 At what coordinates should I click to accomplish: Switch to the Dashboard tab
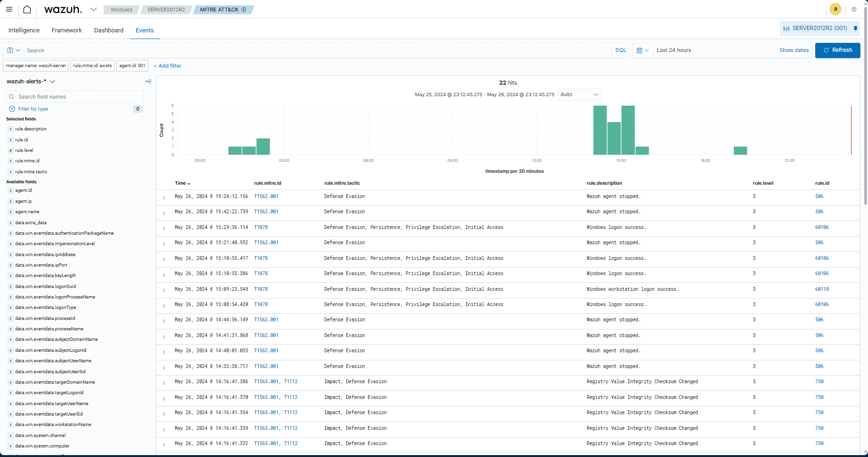[x=108, y=30]
